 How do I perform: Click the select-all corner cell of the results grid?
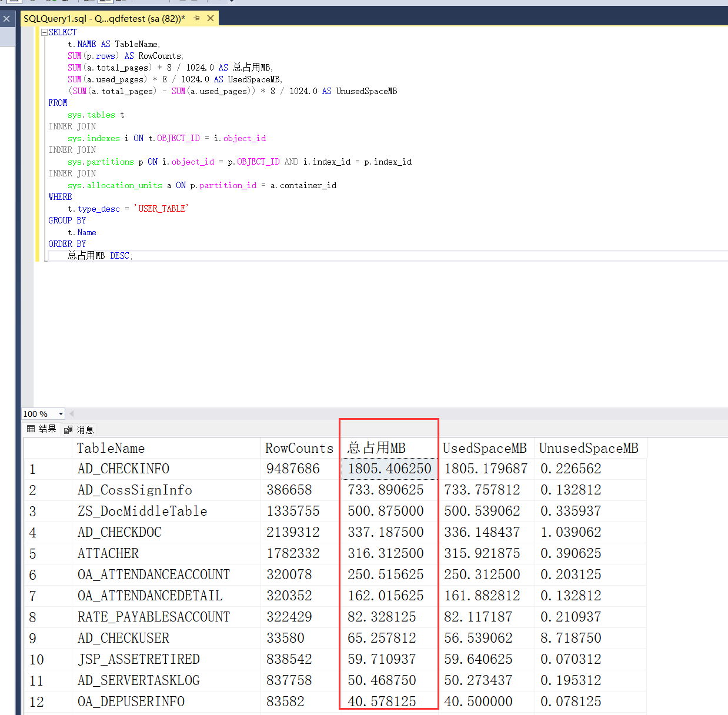(x=48, y=448)
